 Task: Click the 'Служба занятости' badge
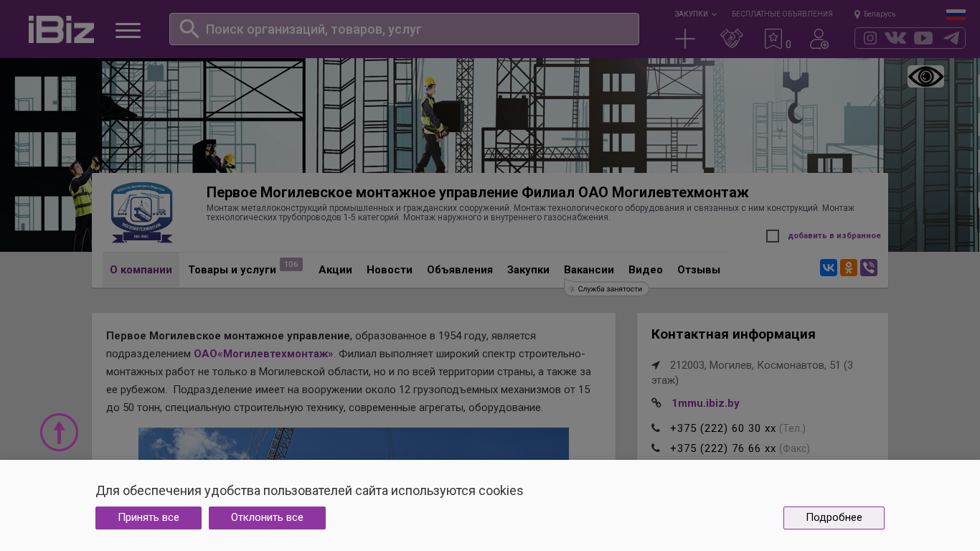pos(607,288)
